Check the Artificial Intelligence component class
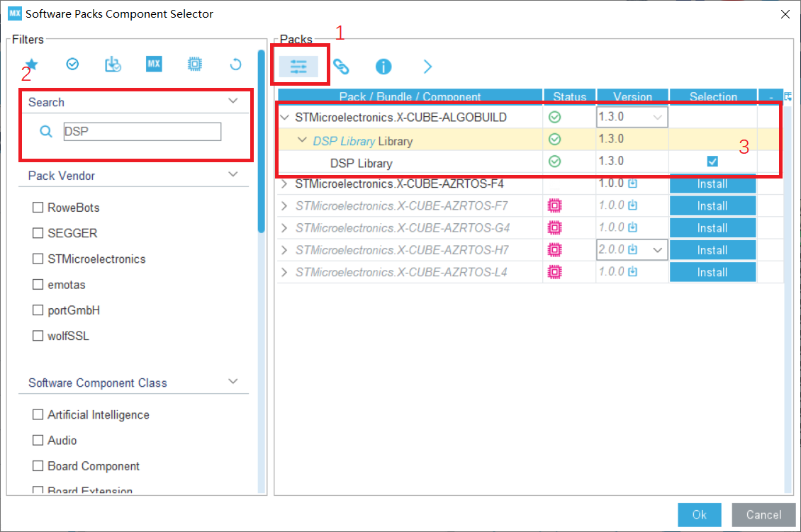The height and width of the screenshot is (532, 801). pos(38,414)
